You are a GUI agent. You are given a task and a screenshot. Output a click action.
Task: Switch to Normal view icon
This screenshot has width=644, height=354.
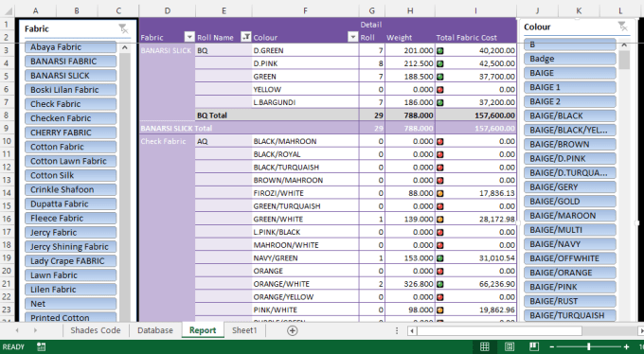tap(485, 346)
